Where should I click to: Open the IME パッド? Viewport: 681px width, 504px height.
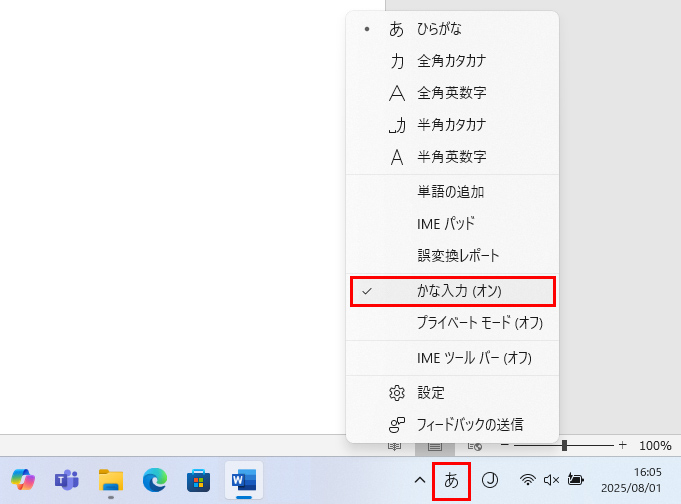coord(452,224)
